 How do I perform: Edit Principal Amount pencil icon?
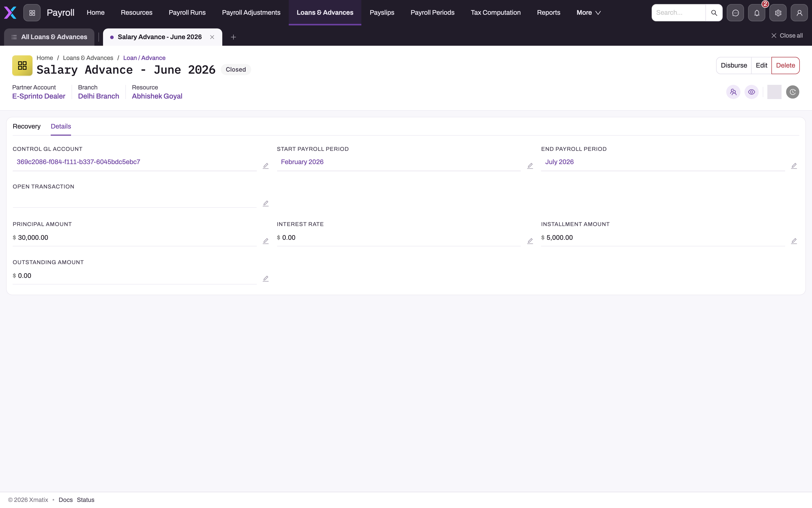click(x=266, y=241)
